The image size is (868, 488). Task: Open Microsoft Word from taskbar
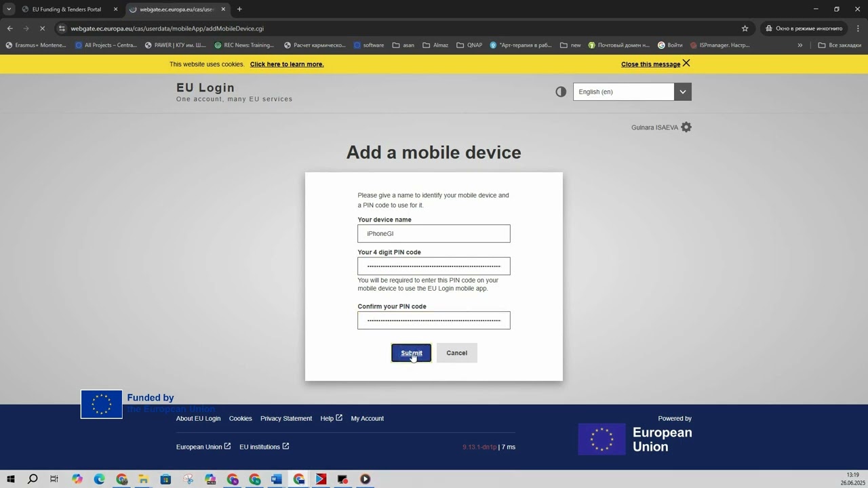click(x=276, y=479)
